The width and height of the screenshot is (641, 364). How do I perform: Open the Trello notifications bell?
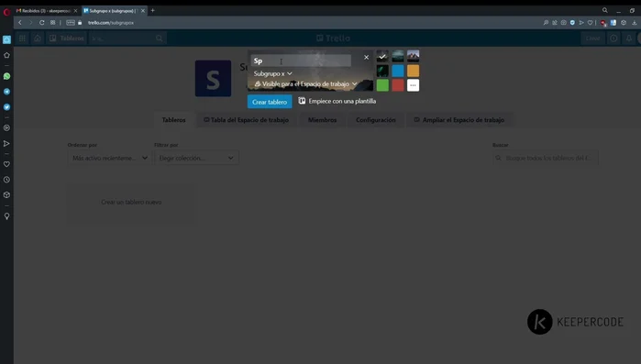tap(629, 38)
